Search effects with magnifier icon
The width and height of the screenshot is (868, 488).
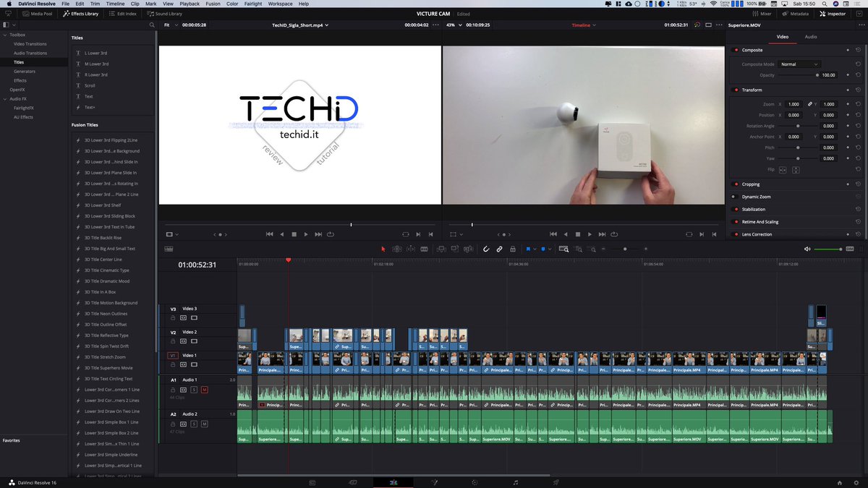(151, 25)
